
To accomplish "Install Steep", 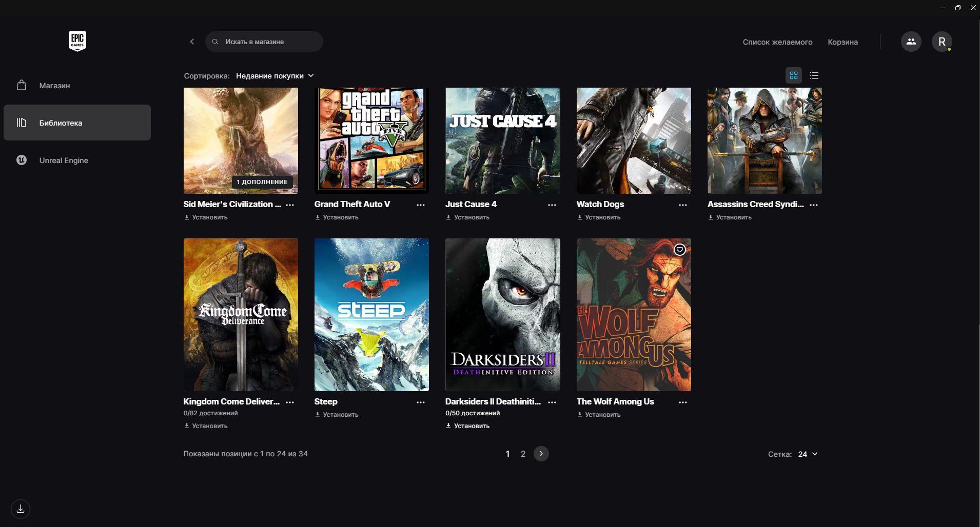I will pyautogui.click(x=337, y=415).
